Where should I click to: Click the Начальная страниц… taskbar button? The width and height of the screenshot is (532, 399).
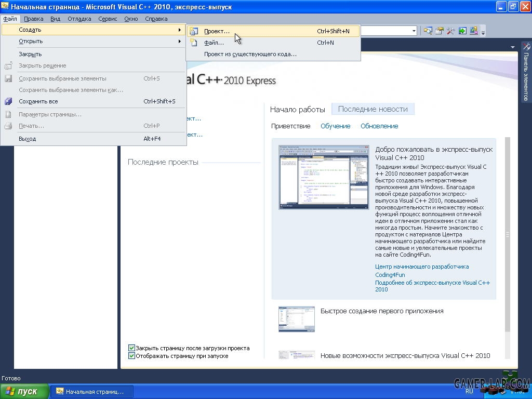click(91, 392)
